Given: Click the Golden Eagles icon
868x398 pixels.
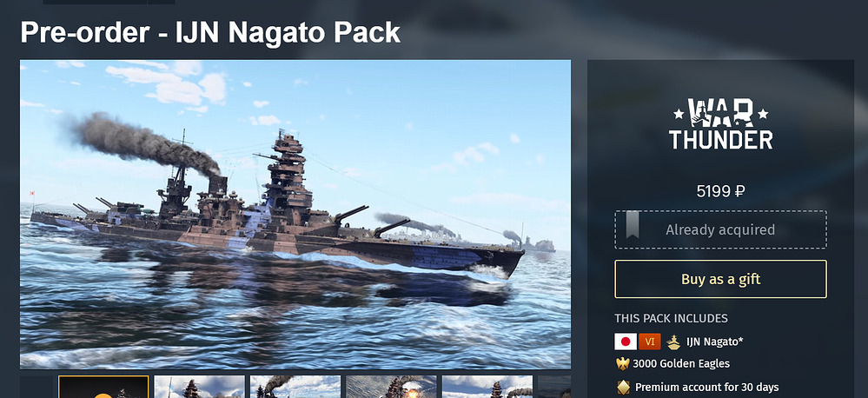Looking at the screenshot, I should point(623,364).
